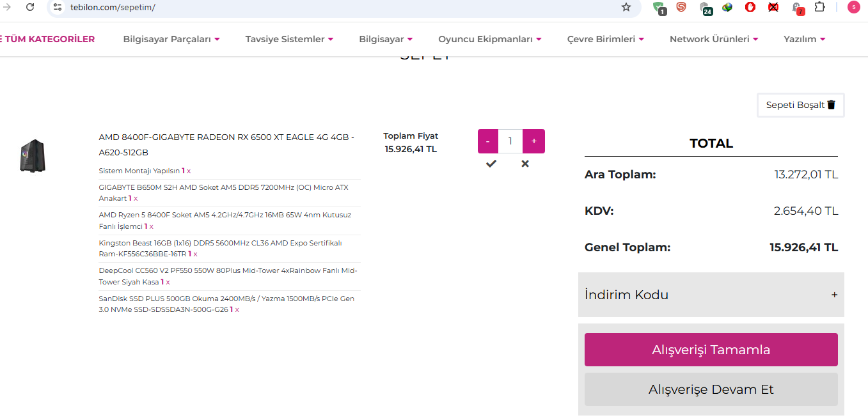Open the Çevre Birimleri dropdown menu
The image size is (868, 420).
pyautogui.click(x=606, y=39)
